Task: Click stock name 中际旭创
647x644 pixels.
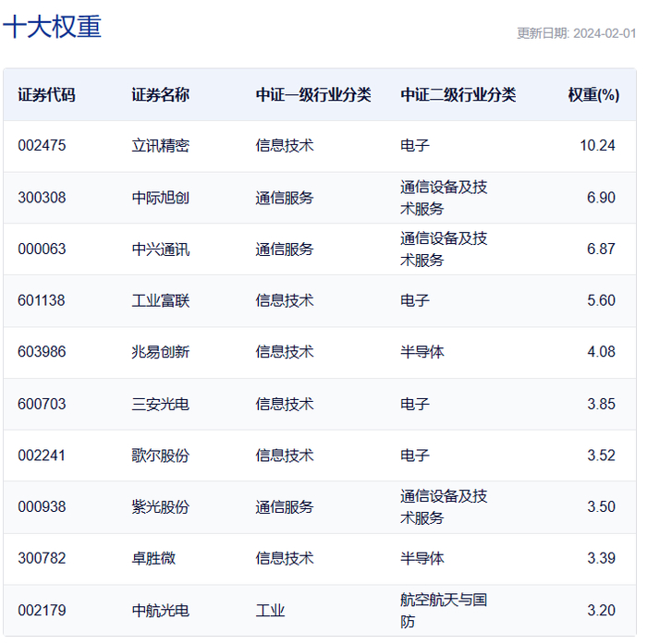Action: pos(161,198)
